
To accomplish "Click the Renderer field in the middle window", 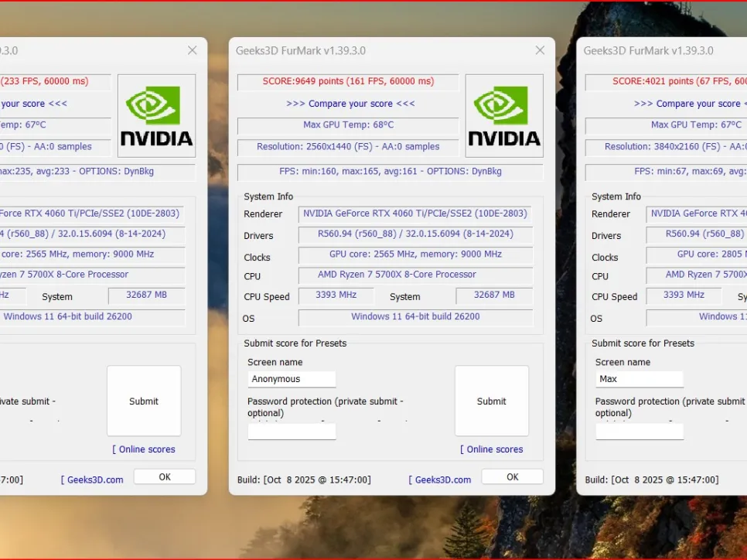I will point(415,214).
